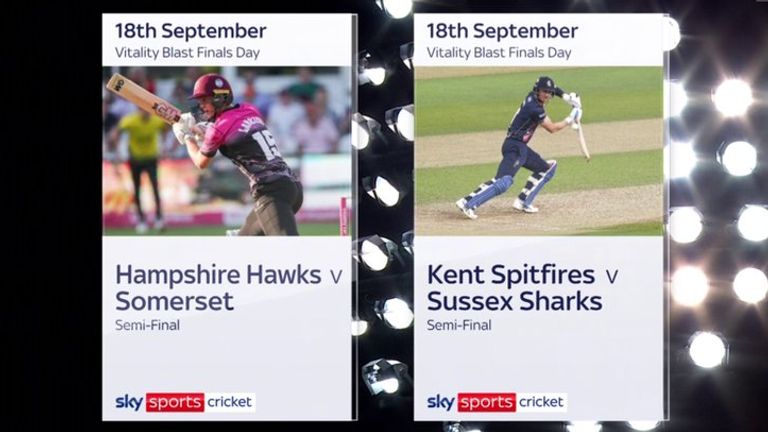This screenshot has width=768, height=432.
Task: Select the Kent Spitfires title text
Action: pyautogui.click(x=511, y=275)
